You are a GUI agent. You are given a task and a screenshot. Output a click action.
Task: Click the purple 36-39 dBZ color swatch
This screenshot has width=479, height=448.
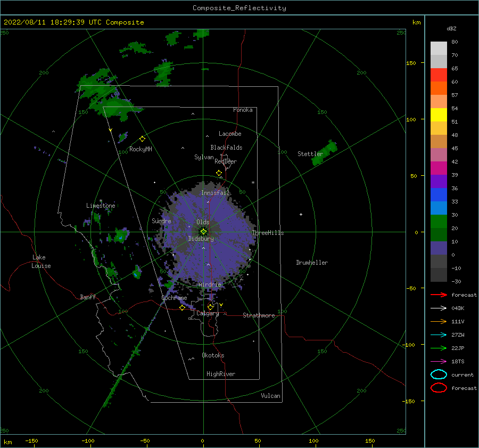tap(439, 181)
